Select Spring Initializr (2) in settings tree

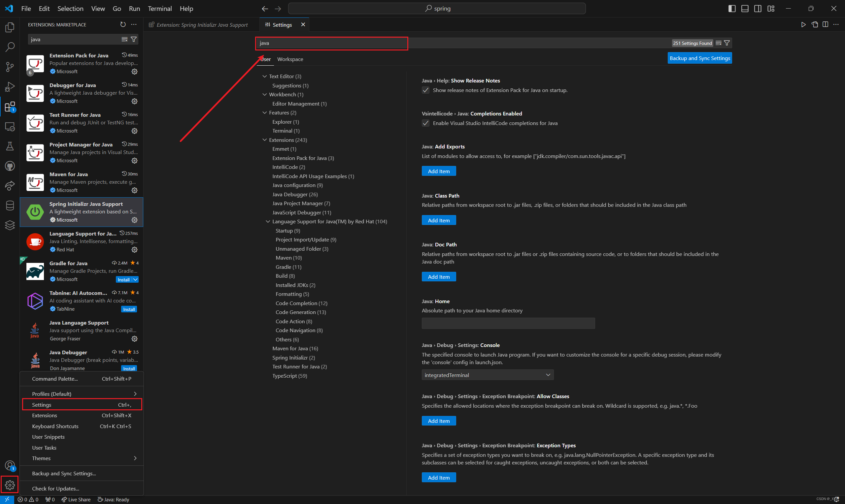[293, 358]
